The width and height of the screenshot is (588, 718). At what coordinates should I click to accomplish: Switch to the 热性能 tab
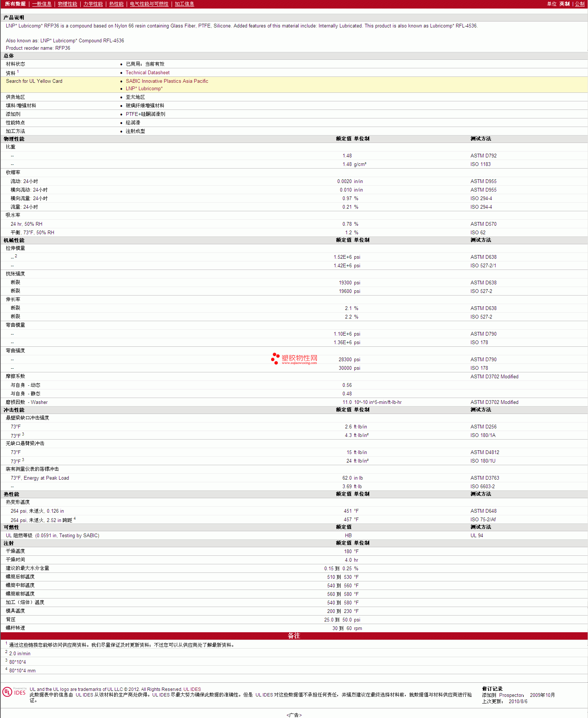pos(116,4)
